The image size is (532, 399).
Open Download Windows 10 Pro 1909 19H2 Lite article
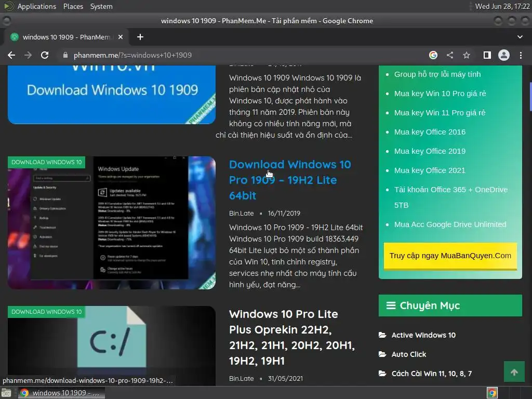290,180
